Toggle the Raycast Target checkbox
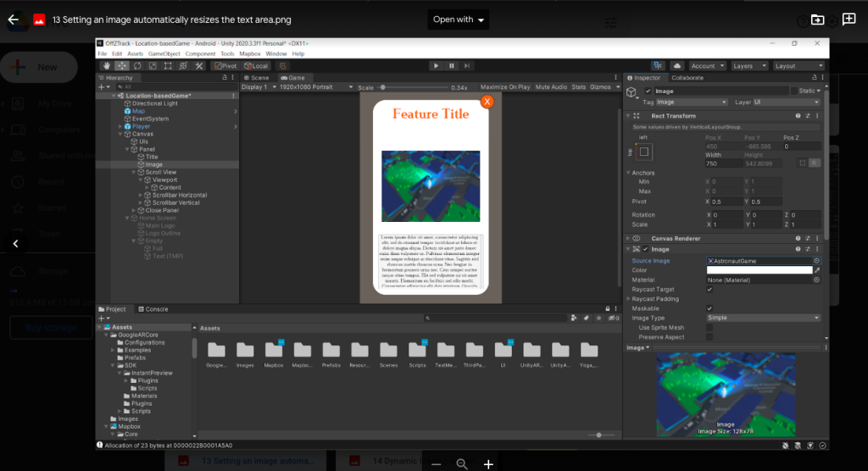The width and height of the screenshot is (868, 471). pyautogui.click(x=709, y=290)
